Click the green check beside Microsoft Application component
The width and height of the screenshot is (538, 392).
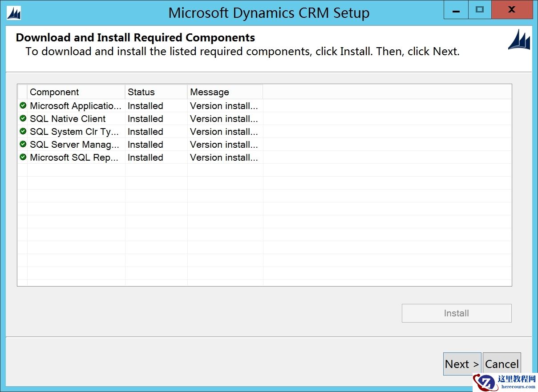click(x=23, y=105)
